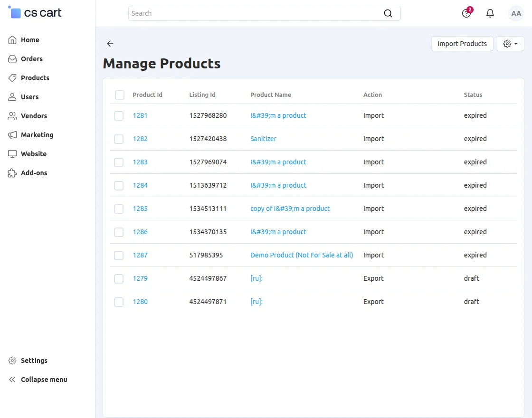The image size is (532, 418).
Task: Click the Action column header
Action: click(372, 95)
